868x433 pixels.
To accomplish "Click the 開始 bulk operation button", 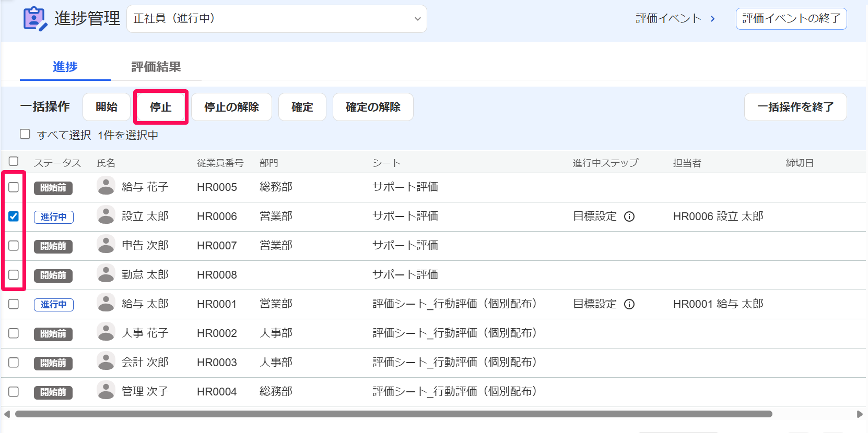I will point(107,107).
